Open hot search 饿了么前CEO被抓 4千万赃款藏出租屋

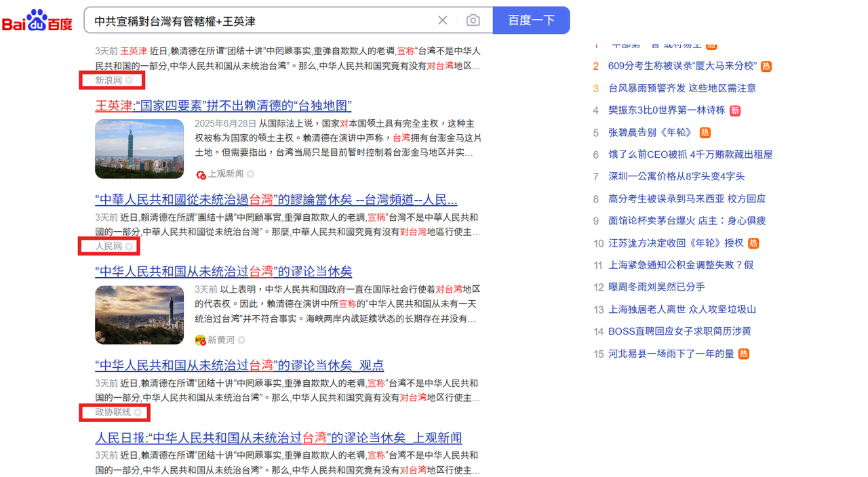coord(690,154)
